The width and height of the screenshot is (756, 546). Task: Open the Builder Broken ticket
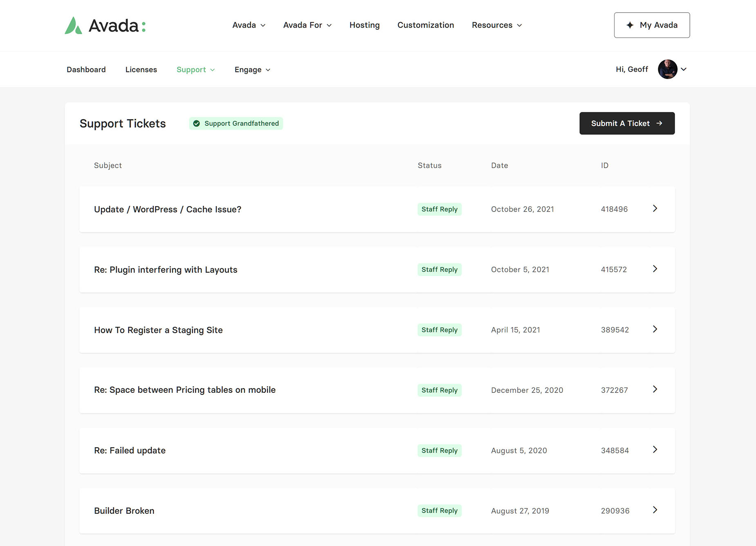coord(124,511)
